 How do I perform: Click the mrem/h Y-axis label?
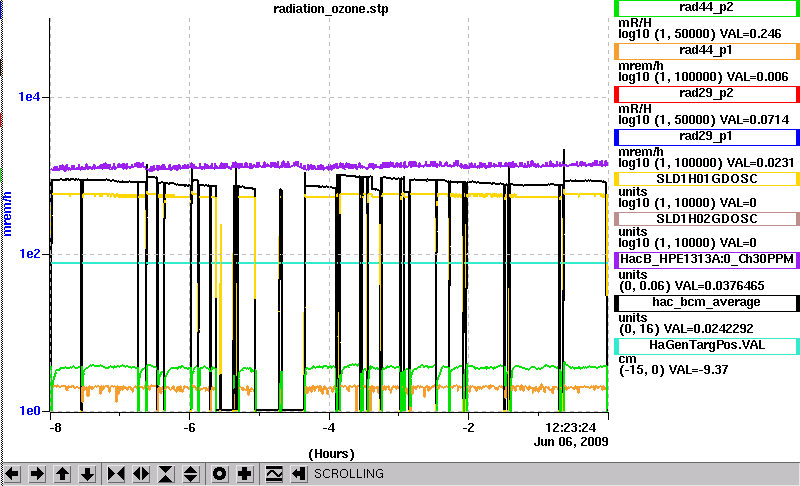pos(7,214)
